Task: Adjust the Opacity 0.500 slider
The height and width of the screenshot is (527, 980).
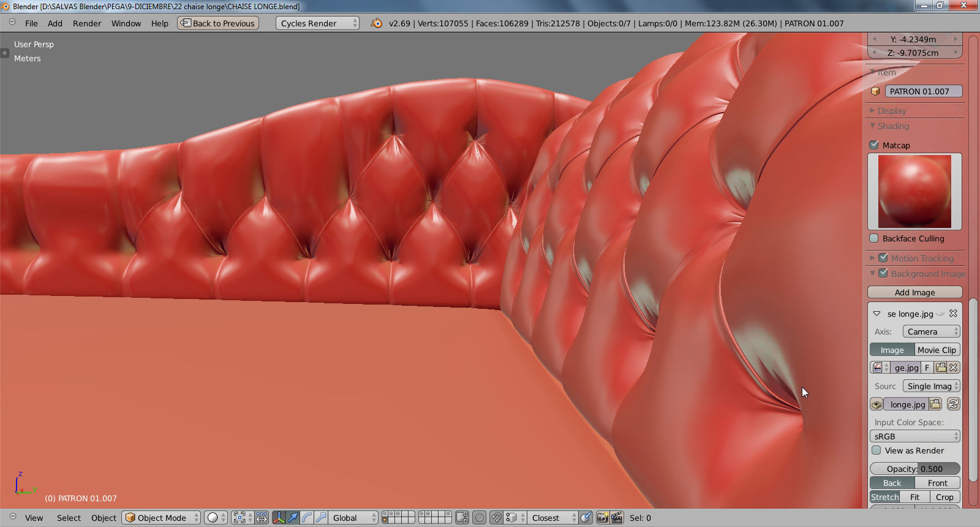Action: 915,469
